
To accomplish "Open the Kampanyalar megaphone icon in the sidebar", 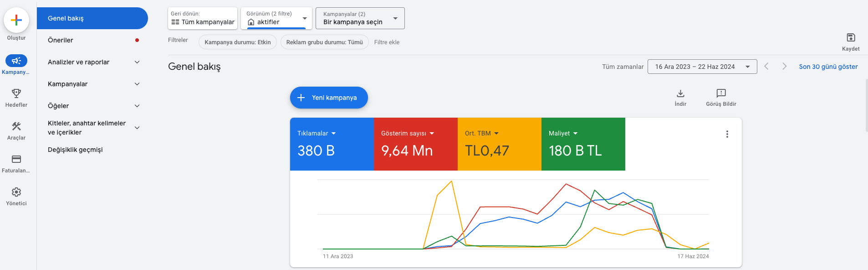I will (x=16, y=61).
